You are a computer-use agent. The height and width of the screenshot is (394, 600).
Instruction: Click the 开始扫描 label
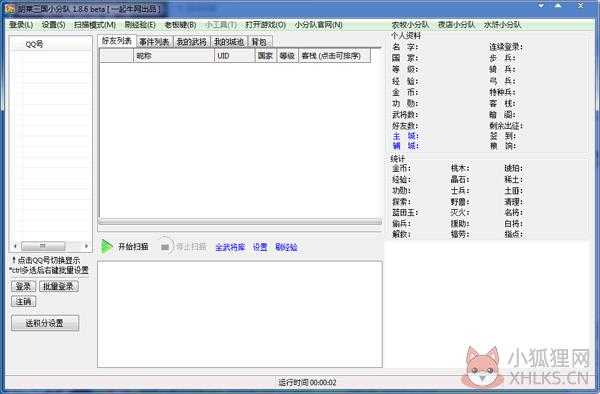133,247
